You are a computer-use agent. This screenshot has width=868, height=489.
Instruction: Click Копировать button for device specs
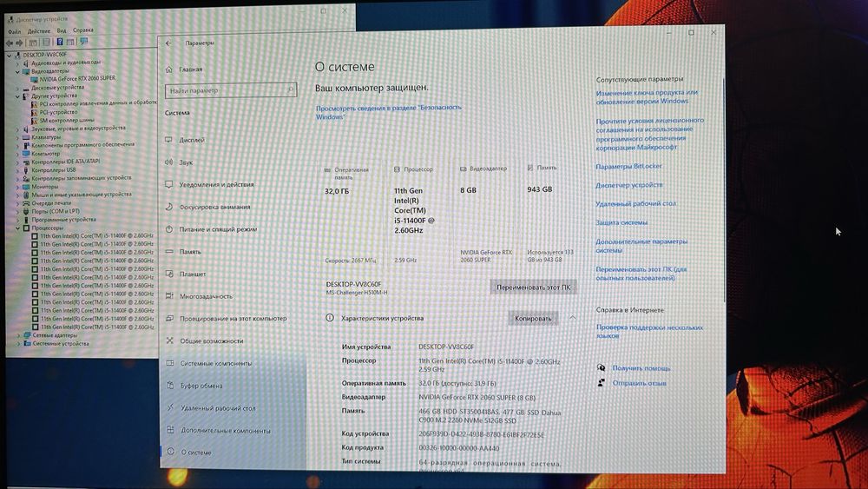pos(533,319)
